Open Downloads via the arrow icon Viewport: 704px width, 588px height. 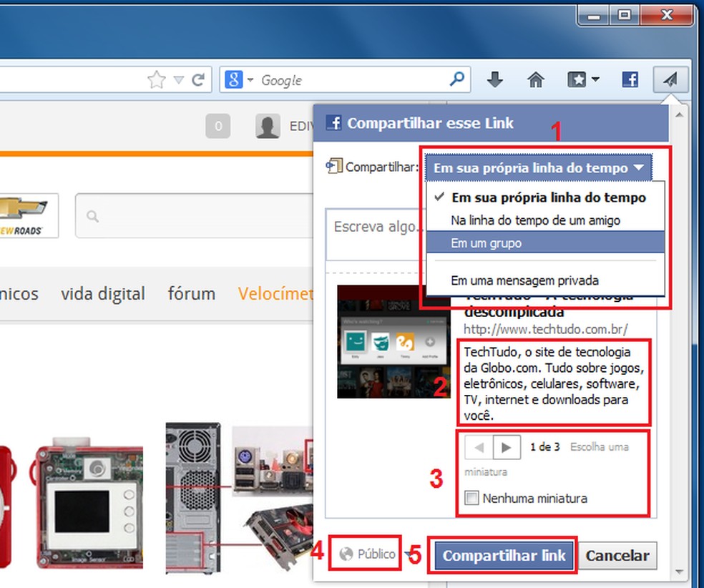494,79
